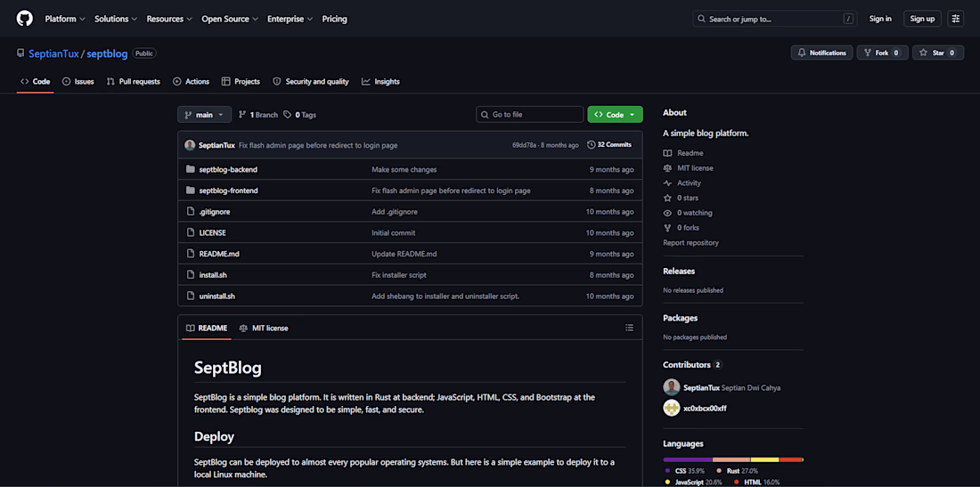Switch to the Issues tab
Viewport: 980px width, 487px height.
click(x=78, y=82)
